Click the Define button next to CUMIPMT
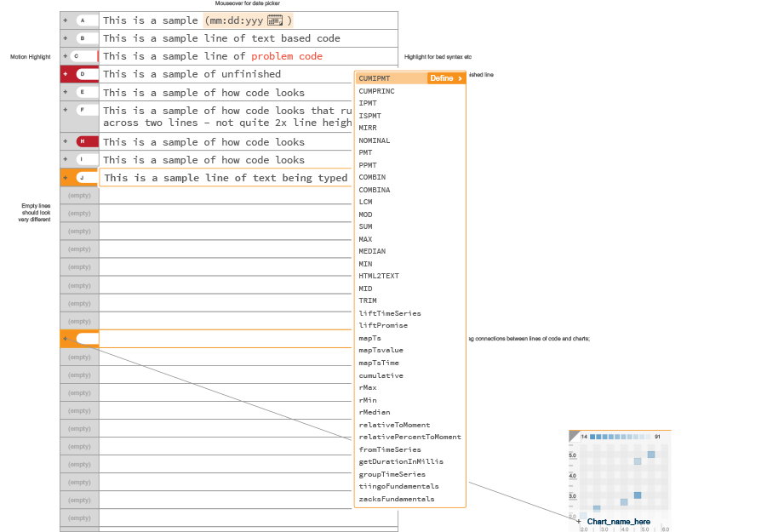Image resolution: width=767 pixels, height=532 pixels. pos(446,78)
